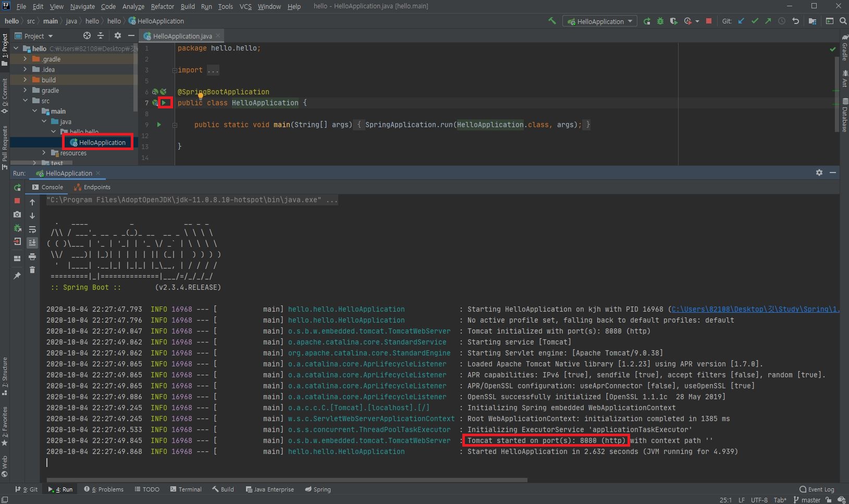Toggle Soft-Wrap in console toolbar
Viewport: 849px width, 504px height.
click(x=32, y=229)
